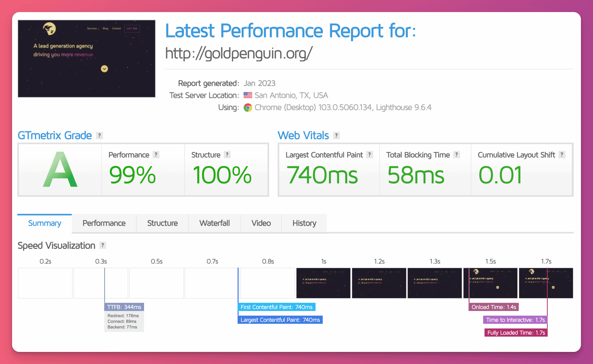Viewport: 593px width, 364px height.
Task: Open the Video tab
Action: [x=261, y=223]
